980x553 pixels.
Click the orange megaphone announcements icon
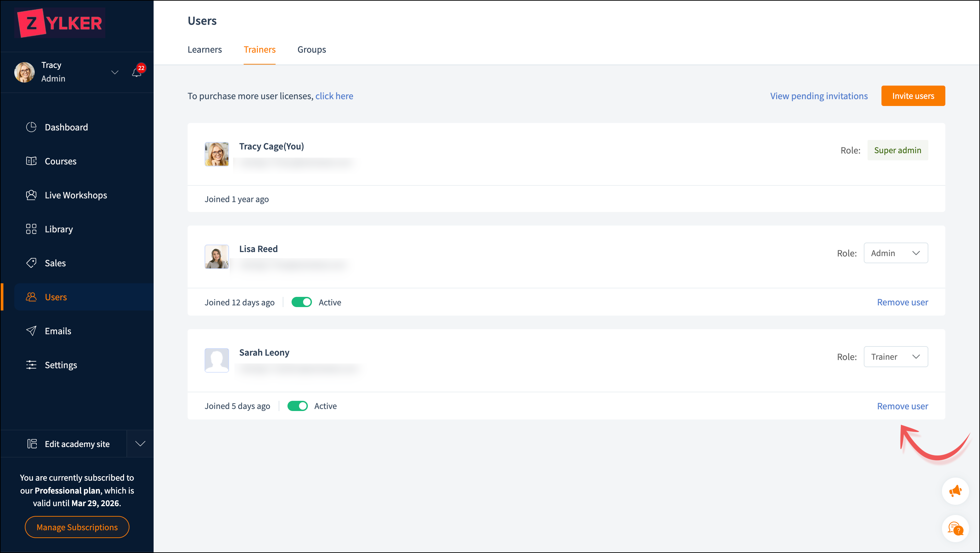[x=955, y=491]
